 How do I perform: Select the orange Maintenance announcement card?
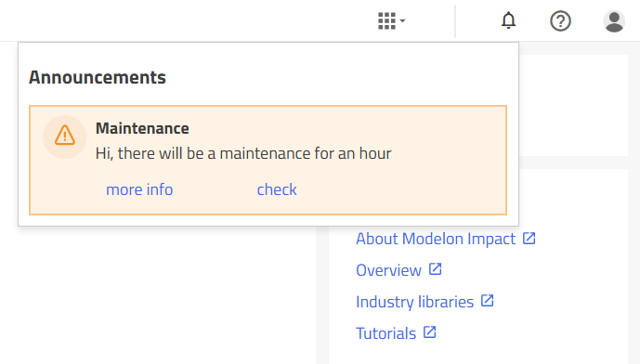click(268, 160)
